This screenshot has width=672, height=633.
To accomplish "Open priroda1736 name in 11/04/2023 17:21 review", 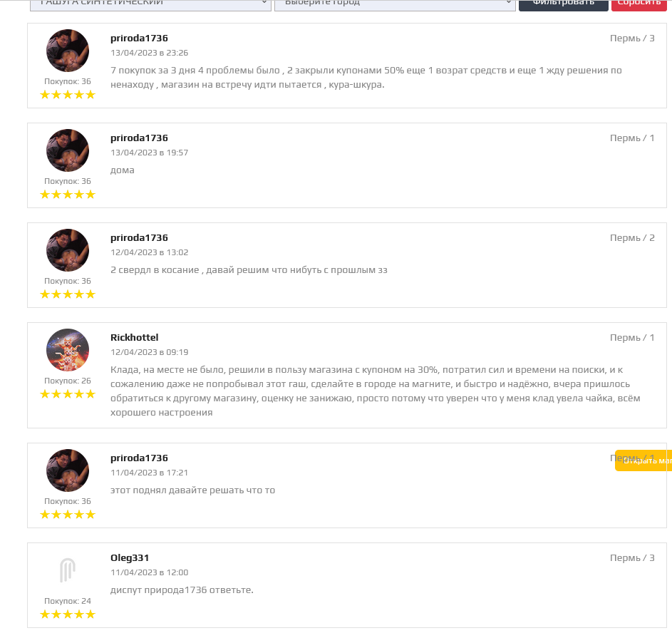I will (139, 458).
